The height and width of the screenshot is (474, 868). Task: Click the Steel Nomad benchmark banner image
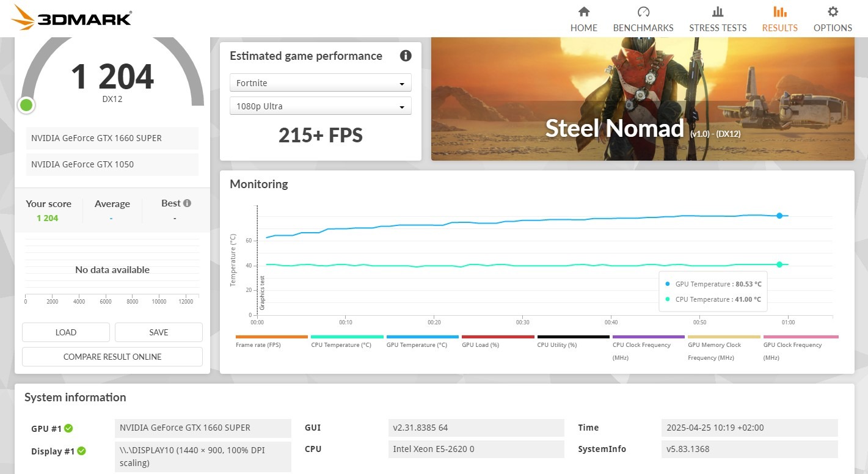pos(643,99)
